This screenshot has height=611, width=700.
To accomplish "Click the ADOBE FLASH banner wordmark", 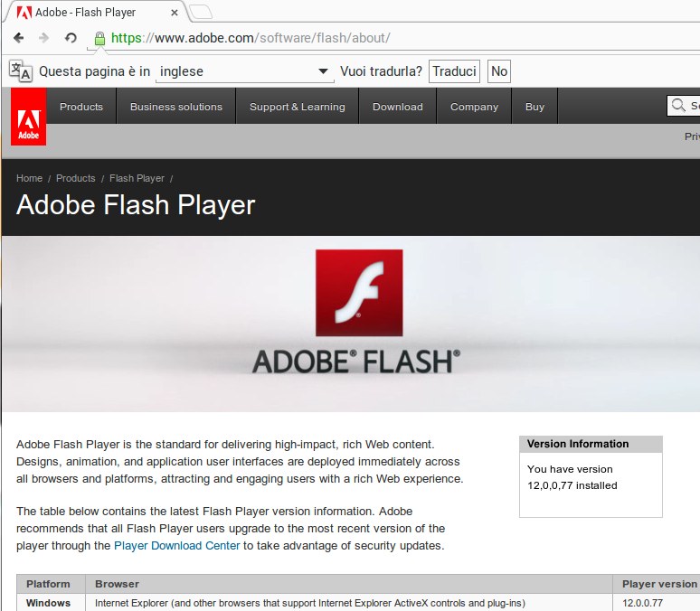I will 356,361.
